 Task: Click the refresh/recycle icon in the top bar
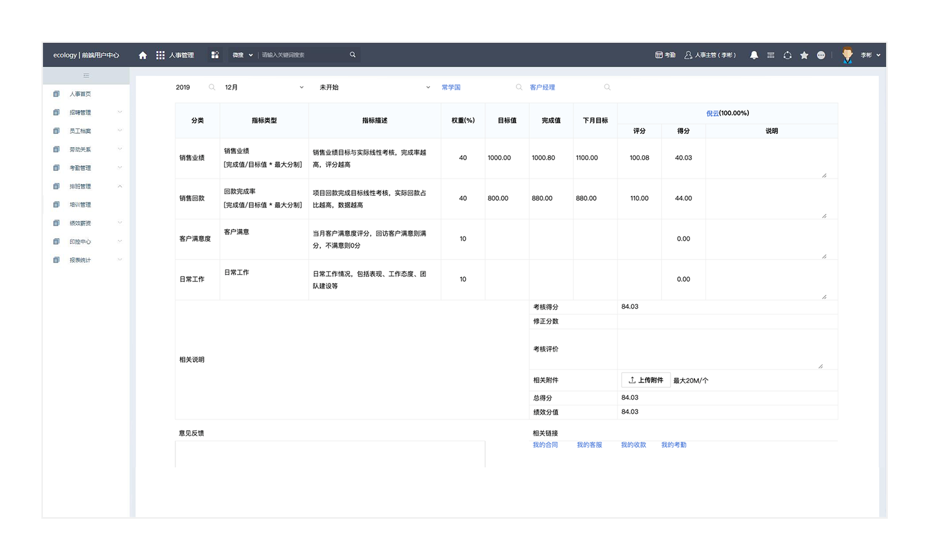point(788,55)
